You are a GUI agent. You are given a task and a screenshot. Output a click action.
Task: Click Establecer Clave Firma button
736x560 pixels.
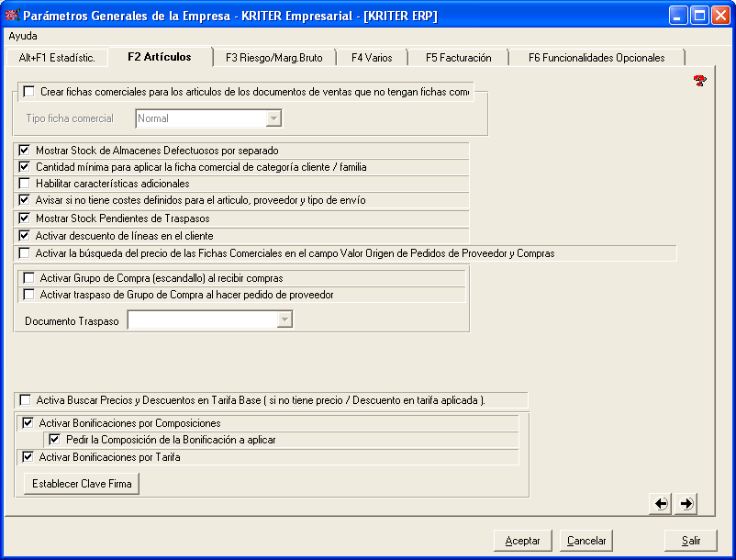(82, 484)
